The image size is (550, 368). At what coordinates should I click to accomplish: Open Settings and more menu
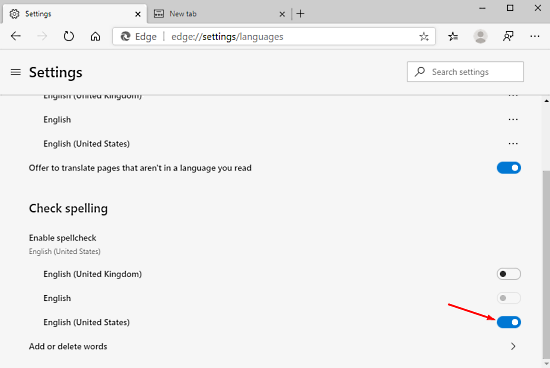tap(535, 36)
